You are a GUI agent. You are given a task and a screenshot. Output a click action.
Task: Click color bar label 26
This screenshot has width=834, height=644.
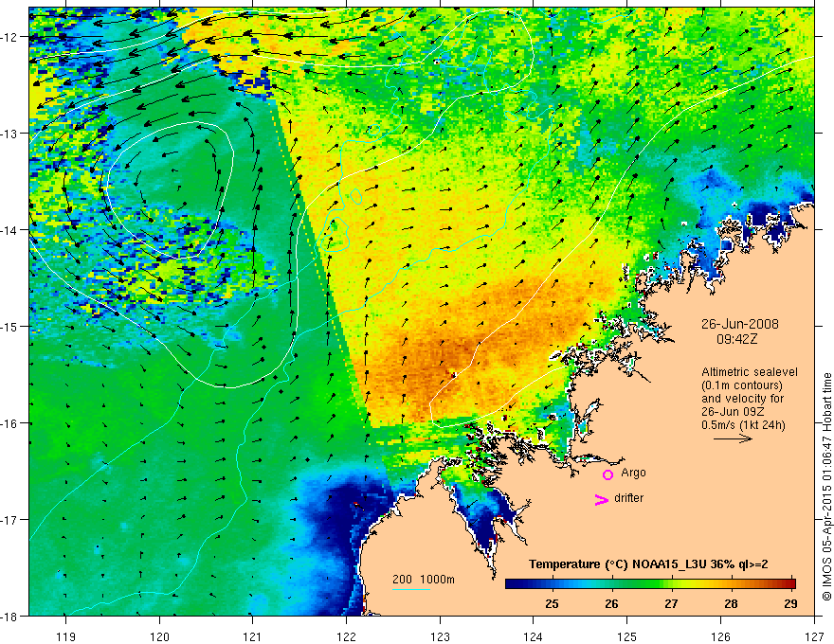(x=611, y=603)
